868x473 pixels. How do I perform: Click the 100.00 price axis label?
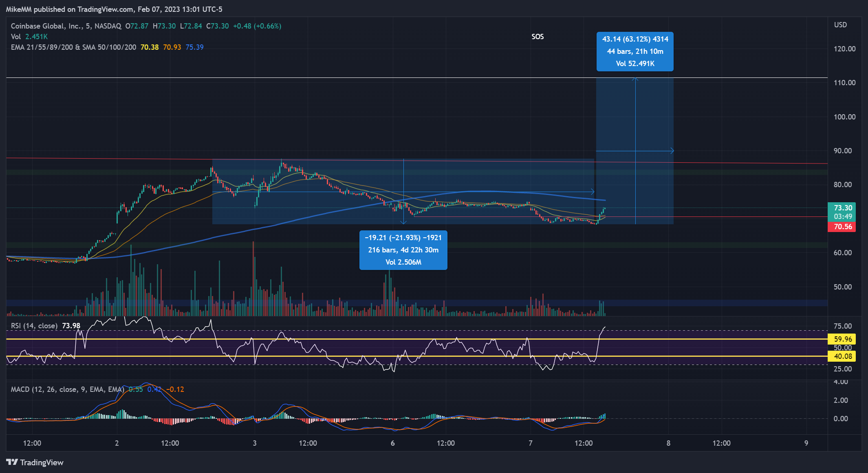pos(844,117)
